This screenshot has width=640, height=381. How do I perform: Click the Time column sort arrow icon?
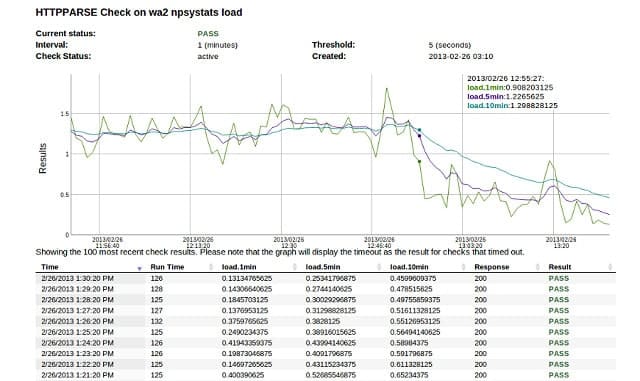140,268
